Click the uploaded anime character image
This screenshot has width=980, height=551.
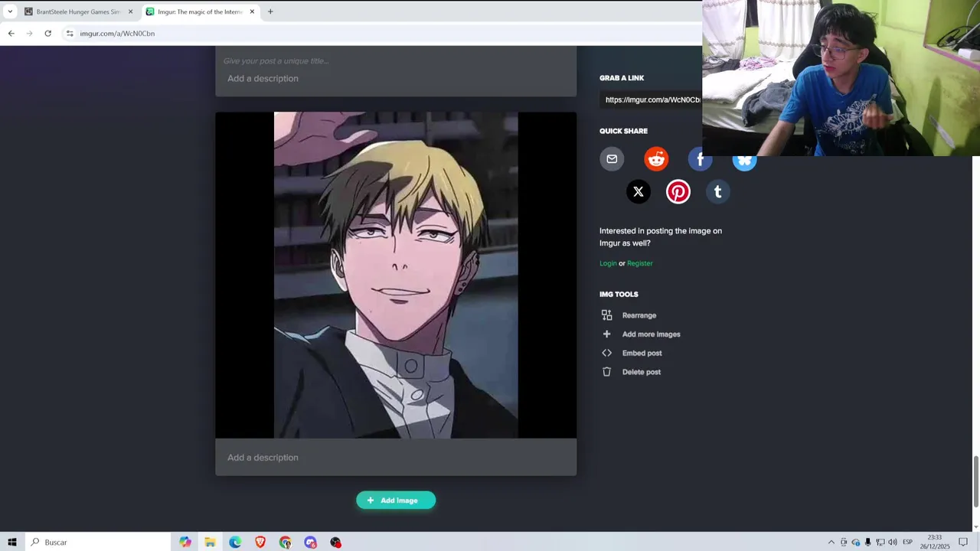(x=396, y=275)
